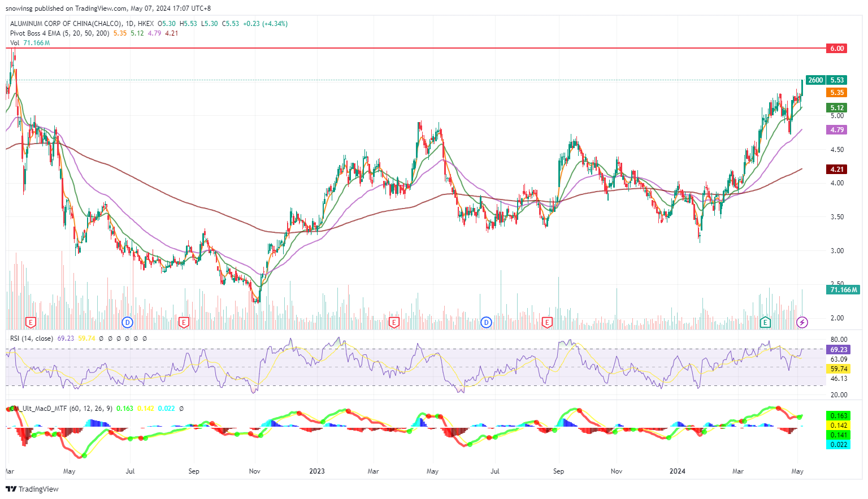The image size is (868, 499).
Task: Click the green earnings marker in 2024
Action: (766, 323)
